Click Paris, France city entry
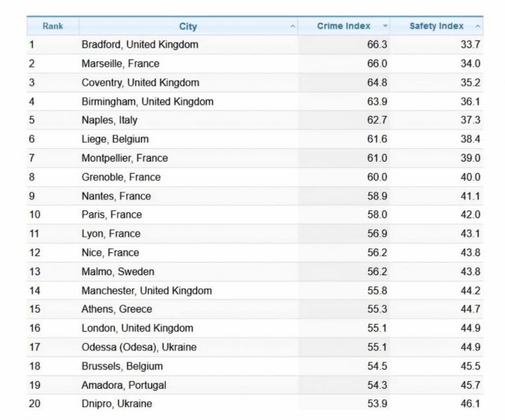Screen dimensions: 505x420 click(x=112, y=214)
